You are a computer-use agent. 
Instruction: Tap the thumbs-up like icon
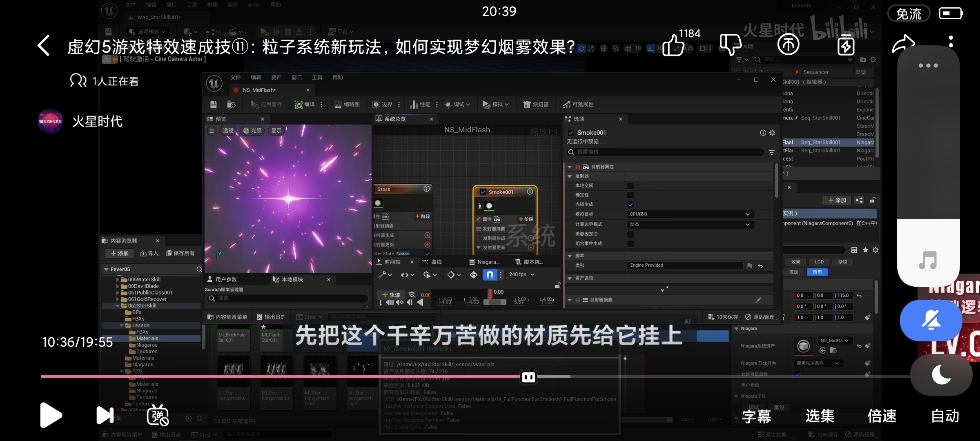coord(673,45)
